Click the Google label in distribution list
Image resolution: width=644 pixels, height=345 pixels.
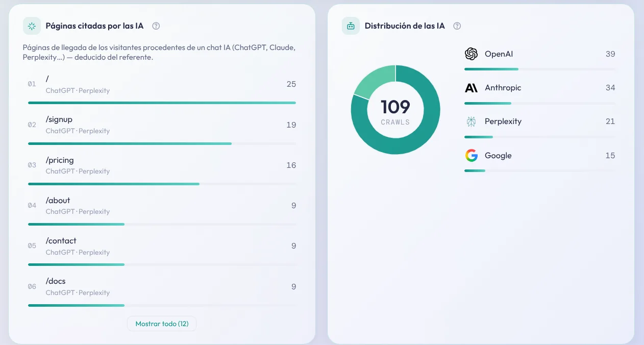(498, 156)
